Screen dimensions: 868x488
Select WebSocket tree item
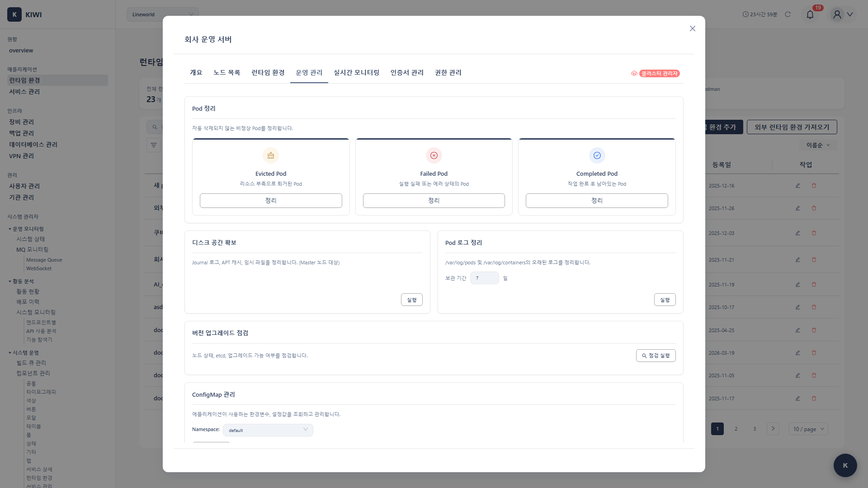[x=39, y=268]
